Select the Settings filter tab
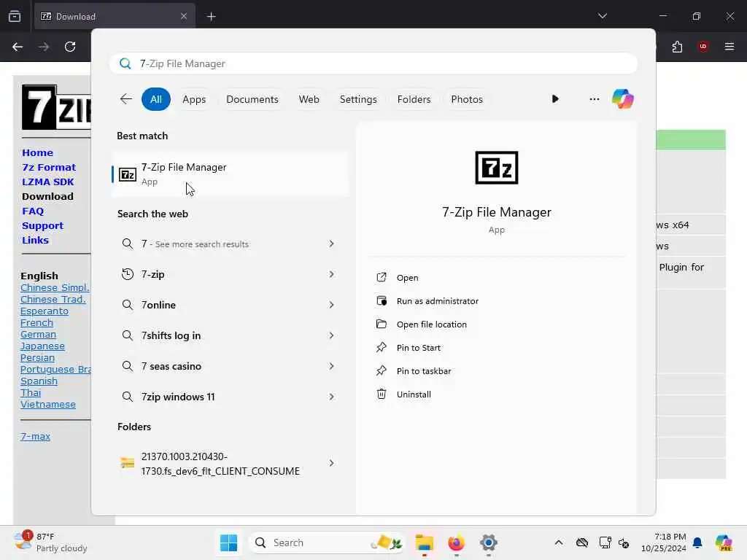 pyautogui.click(x=358, y=99)
